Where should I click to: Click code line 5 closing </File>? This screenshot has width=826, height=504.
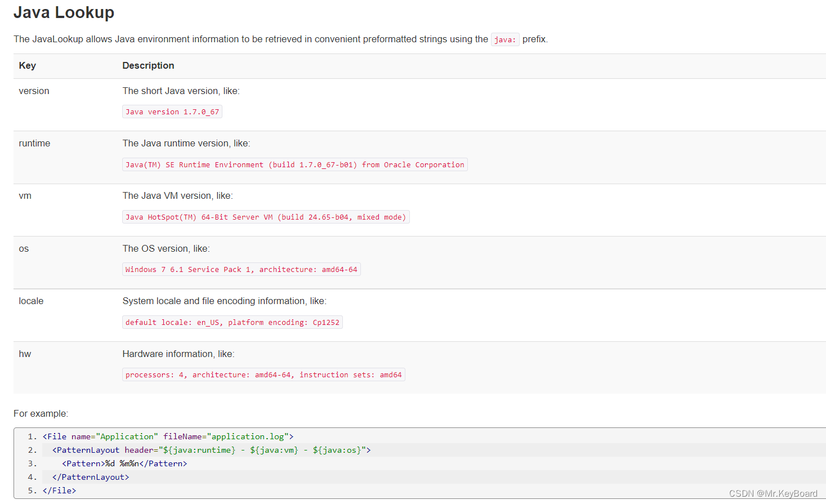59,490
